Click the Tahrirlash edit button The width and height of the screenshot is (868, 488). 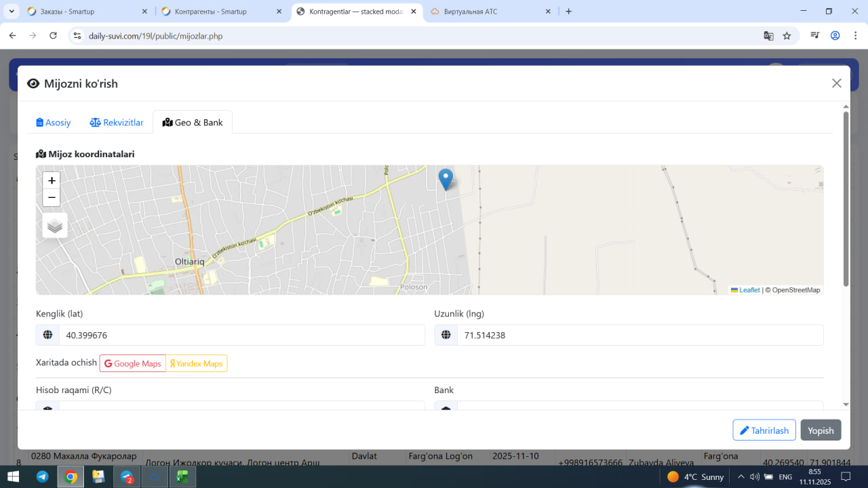(x=764, y=430)
